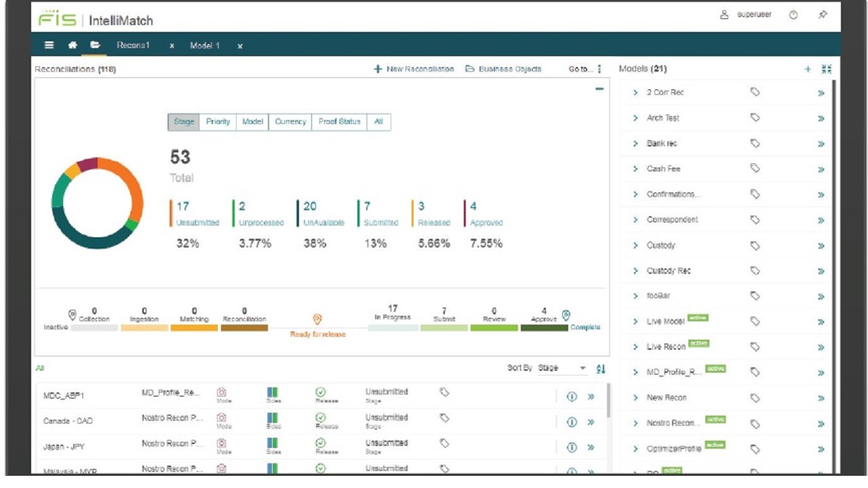
Task: Select the Proof Status chart filter tab
Action: (339, 122)
